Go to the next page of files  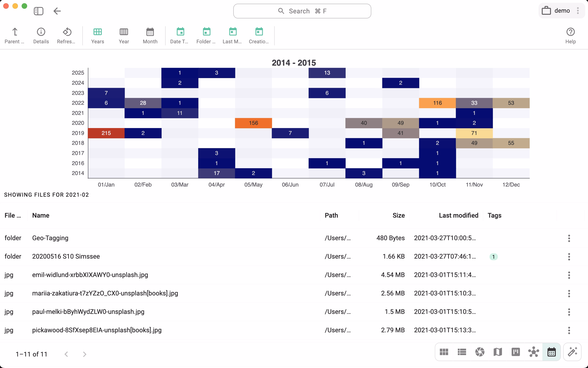[x=84, y=354]
